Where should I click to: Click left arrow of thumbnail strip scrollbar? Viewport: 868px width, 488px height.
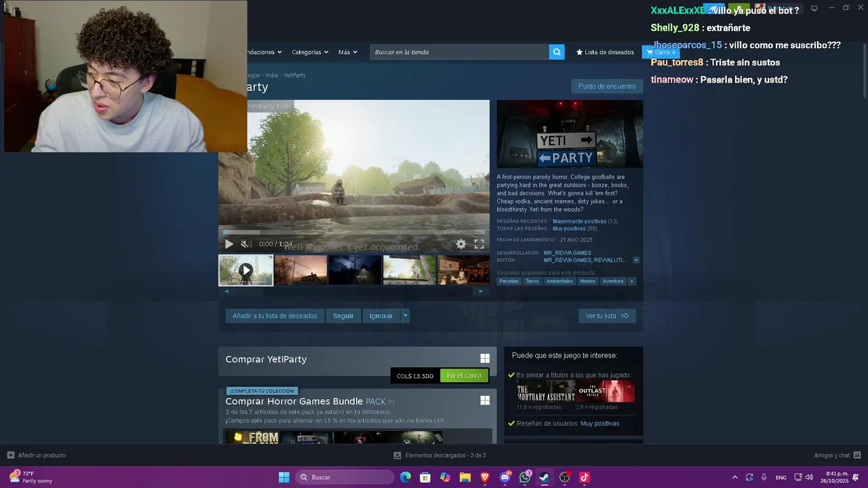226,291
